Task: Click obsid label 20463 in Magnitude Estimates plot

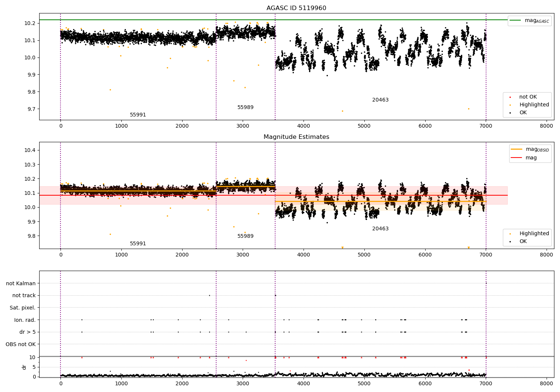Action: pos(380,229)
